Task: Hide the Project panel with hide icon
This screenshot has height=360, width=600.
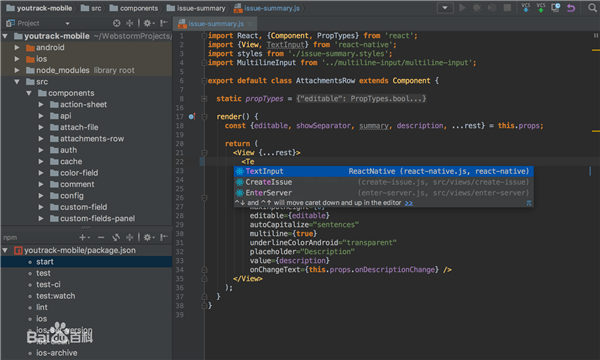Action: pyautogui.click(x=164, y=23)
